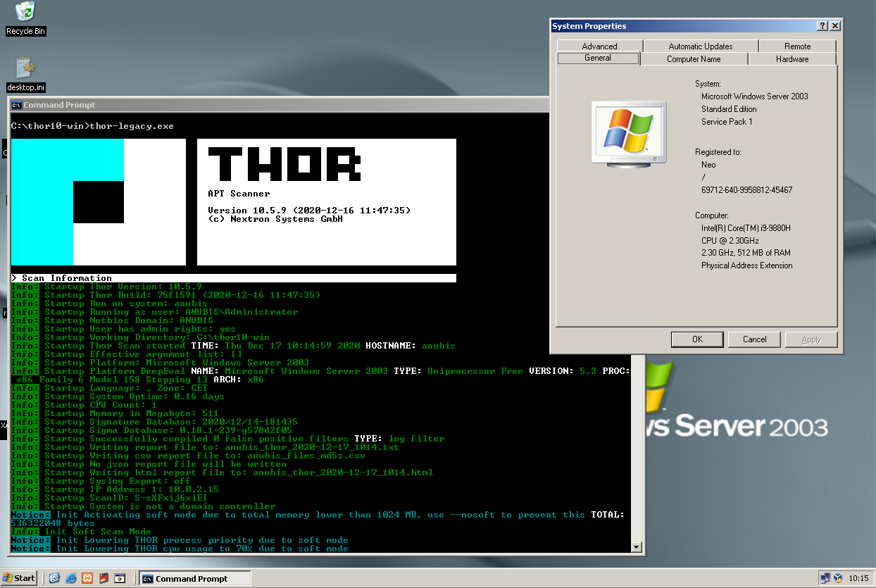Click the Command Prompt taskbar button
876x588 pixels.
tap(194, 579)
